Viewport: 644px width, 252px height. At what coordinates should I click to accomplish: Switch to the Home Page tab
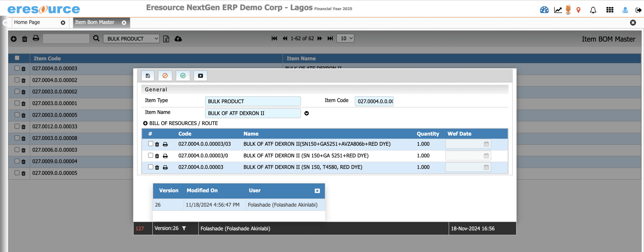[x=27, y=22]
